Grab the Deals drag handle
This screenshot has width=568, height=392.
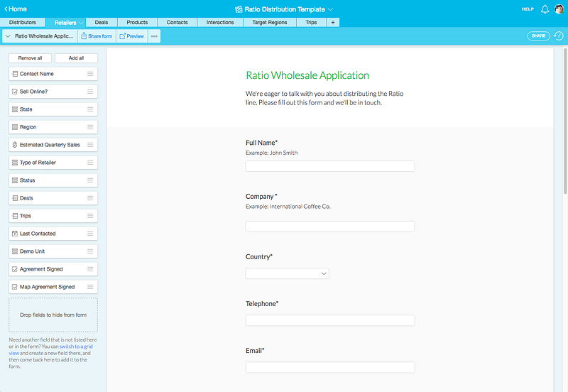coord(90,198)
